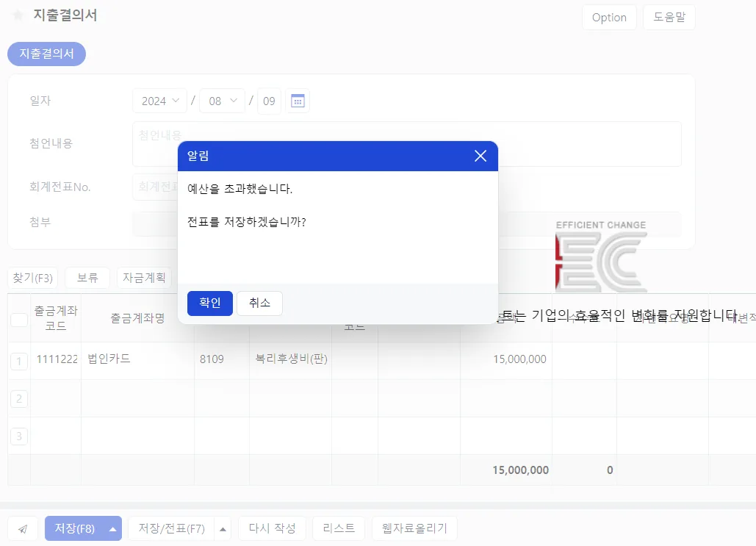Viewport: 756px width, 546px height.
Task: Click the favorite star icon beside 지출결의서 title
Action: click(x=18, y=15)
